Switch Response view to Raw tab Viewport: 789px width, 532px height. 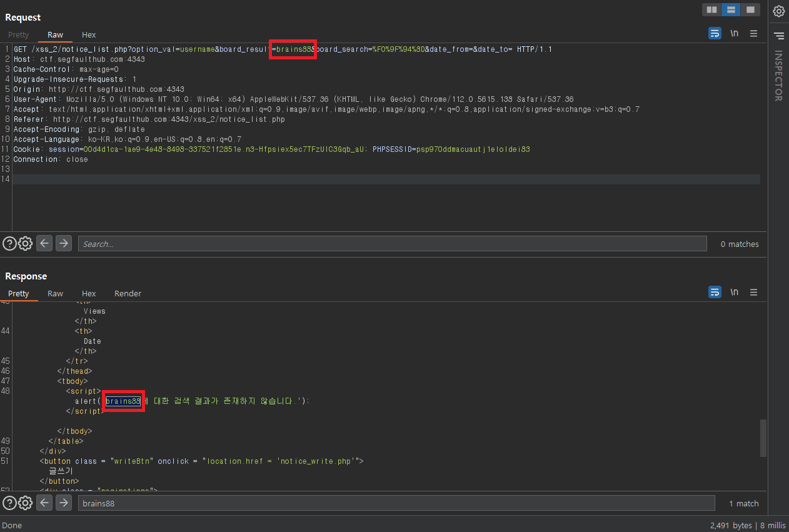coord(55,294)
